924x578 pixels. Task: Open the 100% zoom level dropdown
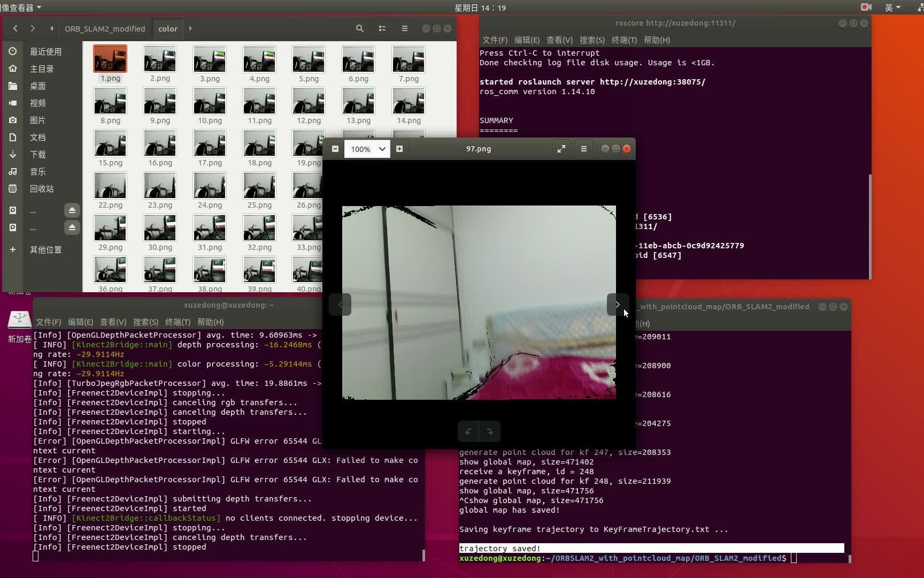tap(367, 149)
